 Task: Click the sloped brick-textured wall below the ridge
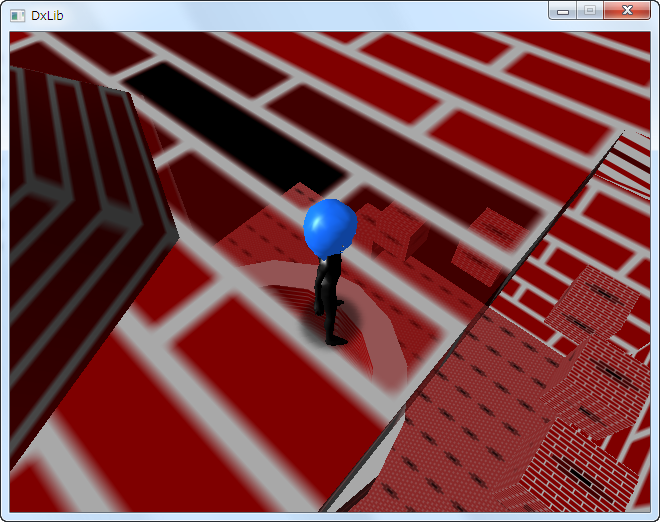tap(450, 420)
